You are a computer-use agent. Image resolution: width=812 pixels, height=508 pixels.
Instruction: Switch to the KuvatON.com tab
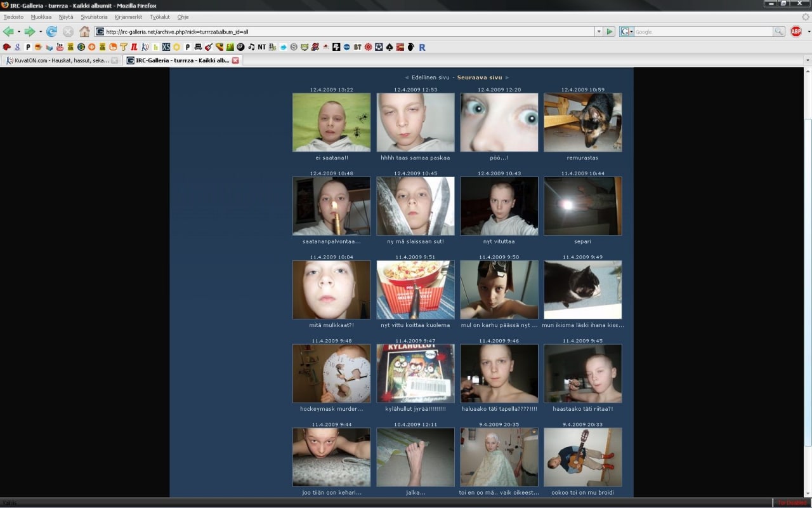click(60, 60)
